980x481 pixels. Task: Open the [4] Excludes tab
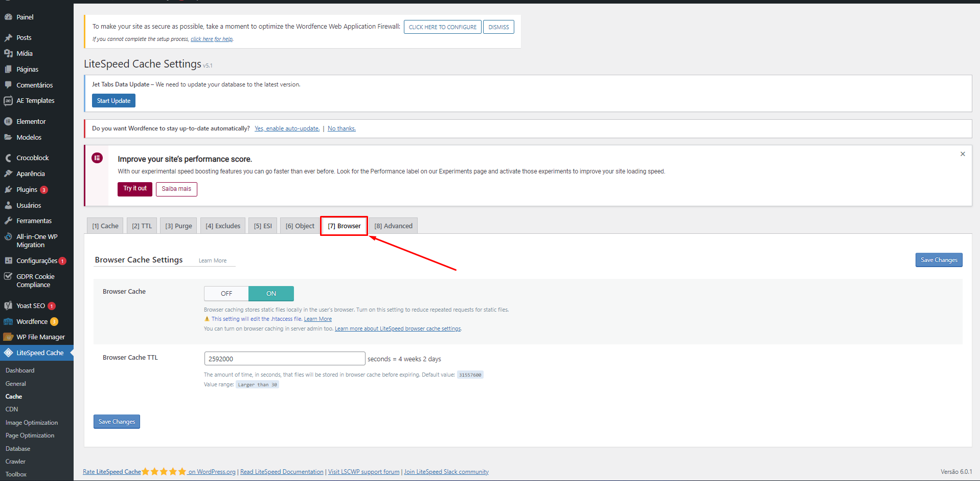pyautogui.click(x=223, y=226)
